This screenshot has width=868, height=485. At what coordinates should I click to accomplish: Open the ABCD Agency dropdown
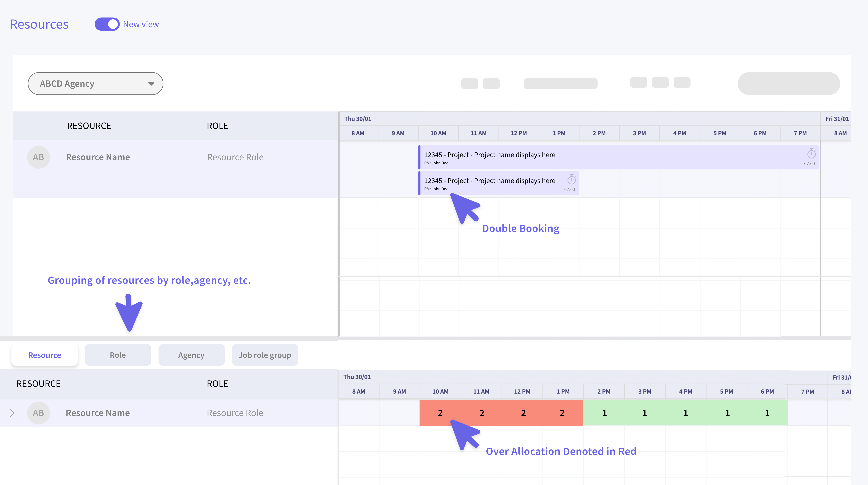coord(95,84)
